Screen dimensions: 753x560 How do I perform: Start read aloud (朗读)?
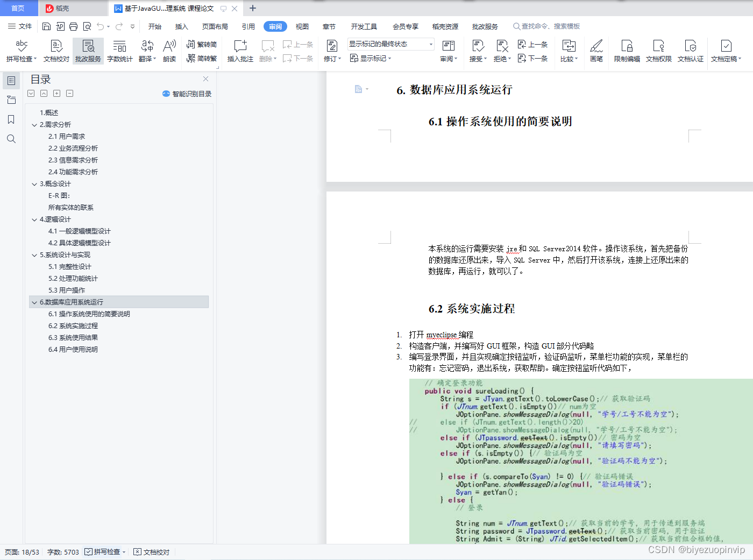[169, 51]
